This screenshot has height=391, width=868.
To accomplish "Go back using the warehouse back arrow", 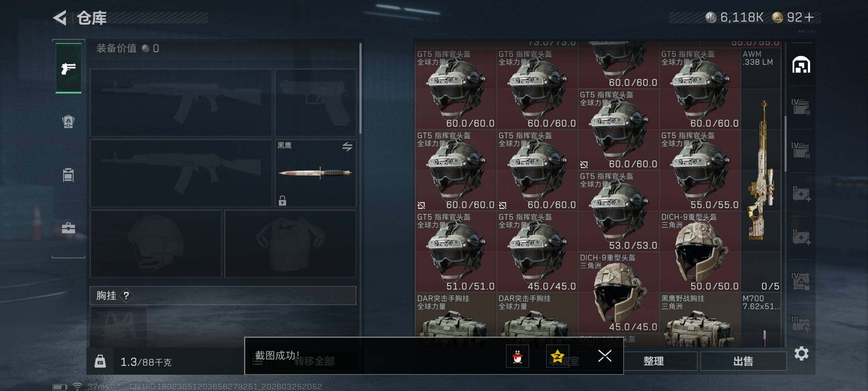I will click(60, 18).
